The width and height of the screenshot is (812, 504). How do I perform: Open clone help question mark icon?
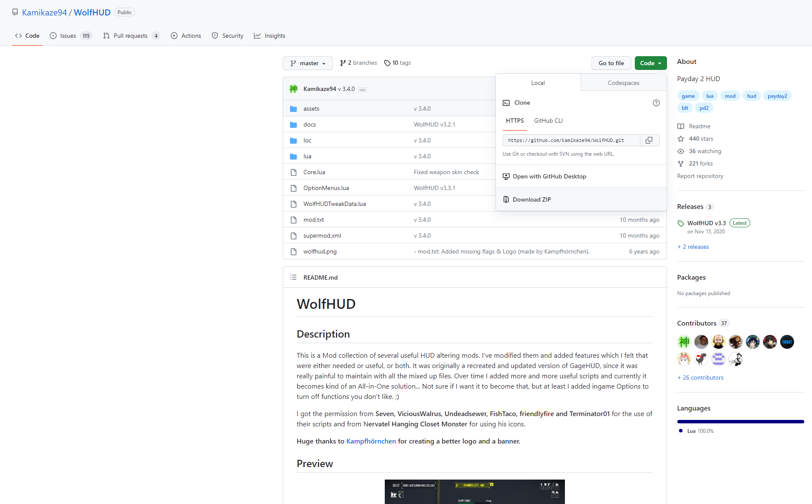(x=656, y=103)
